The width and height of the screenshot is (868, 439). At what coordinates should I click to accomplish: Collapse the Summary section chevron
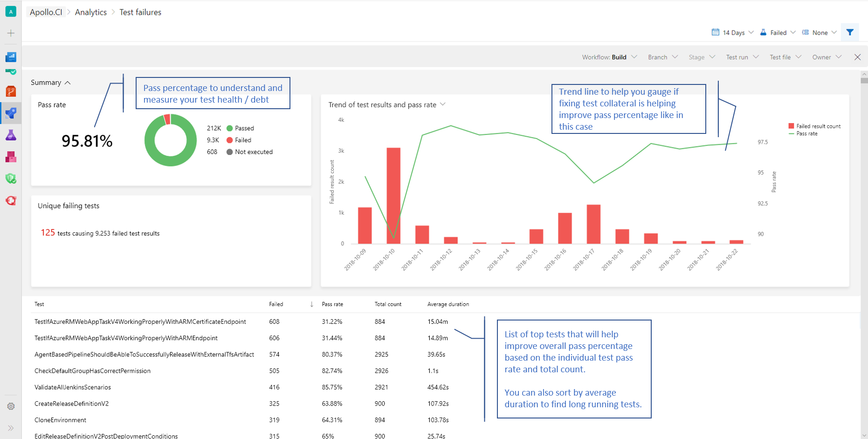(x=68, y=82)
